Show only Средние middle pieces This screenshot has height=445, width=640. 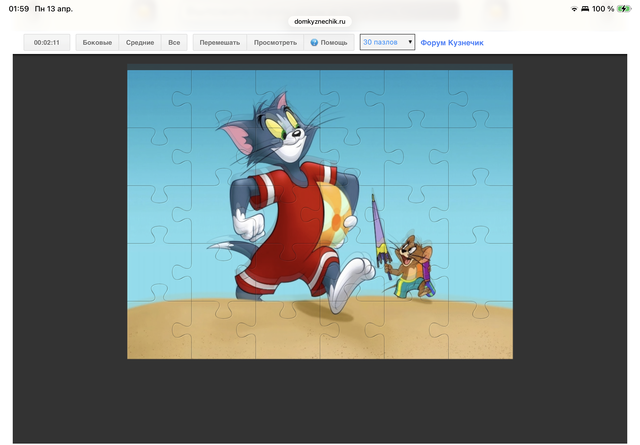(x=140, y=43)
